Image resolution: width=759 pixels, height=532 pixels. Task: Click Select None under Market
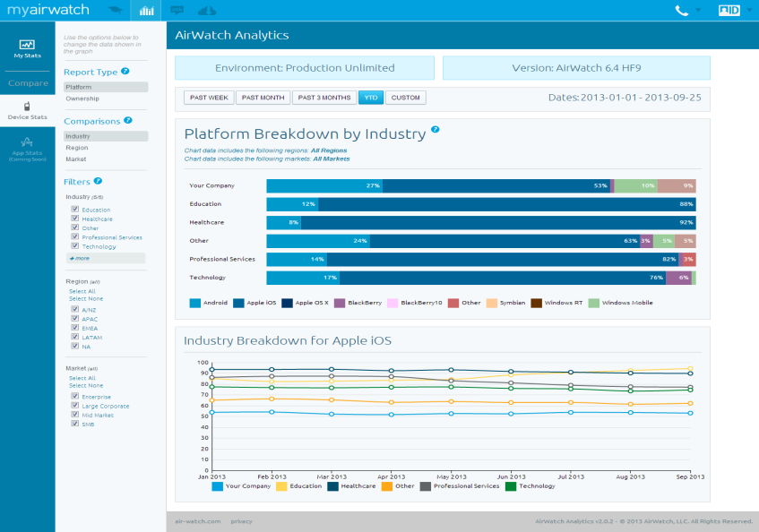click(86, 386)
